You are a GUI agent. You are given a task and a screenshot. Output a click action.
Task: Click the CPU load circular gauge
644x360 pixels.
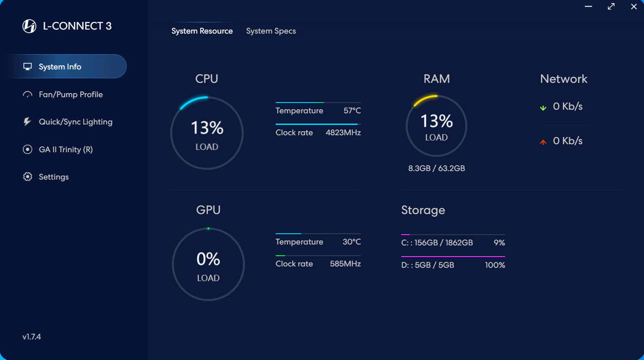point(207,133)
